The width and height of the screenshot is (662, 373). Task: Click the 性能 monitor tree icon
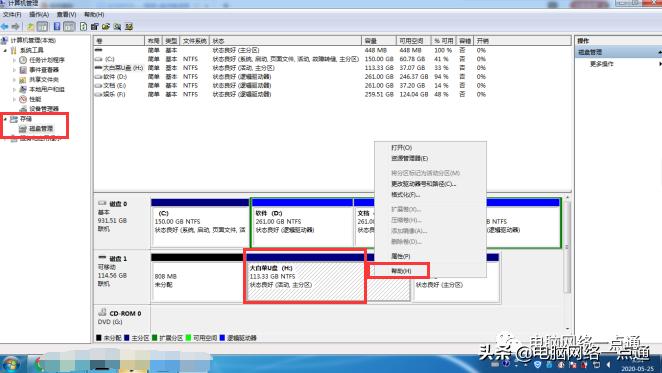[23, 99]
